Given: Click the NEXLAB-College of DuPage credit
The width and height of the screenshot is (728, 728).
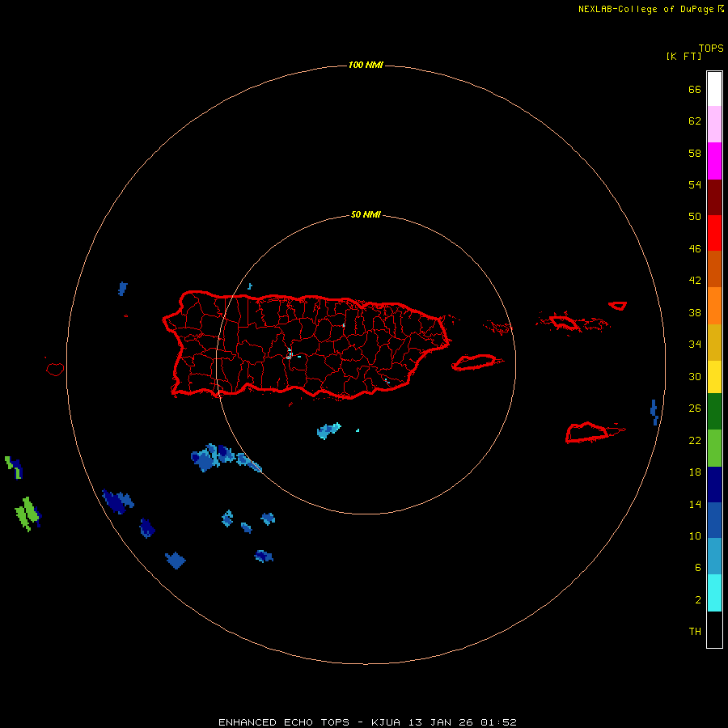Looking at the screenshot, I should tap(651, 9).
